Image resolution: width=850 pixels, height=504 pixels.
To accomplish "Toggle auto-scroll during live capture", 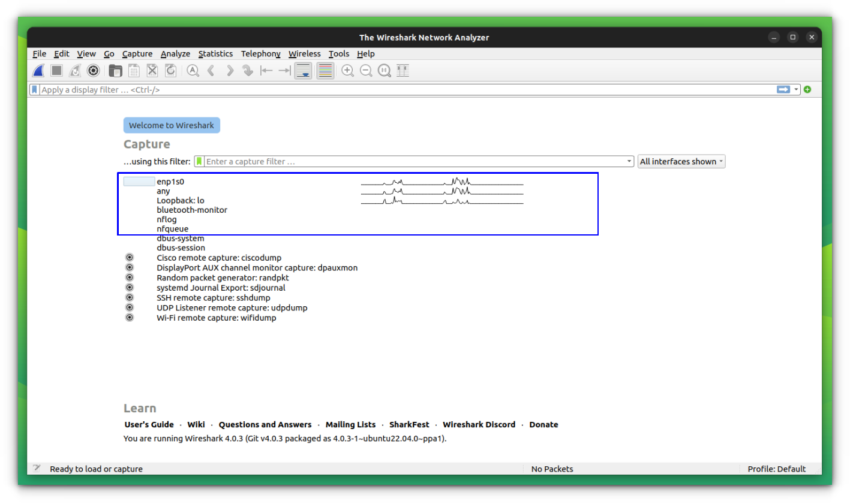I will pos(304,71).
